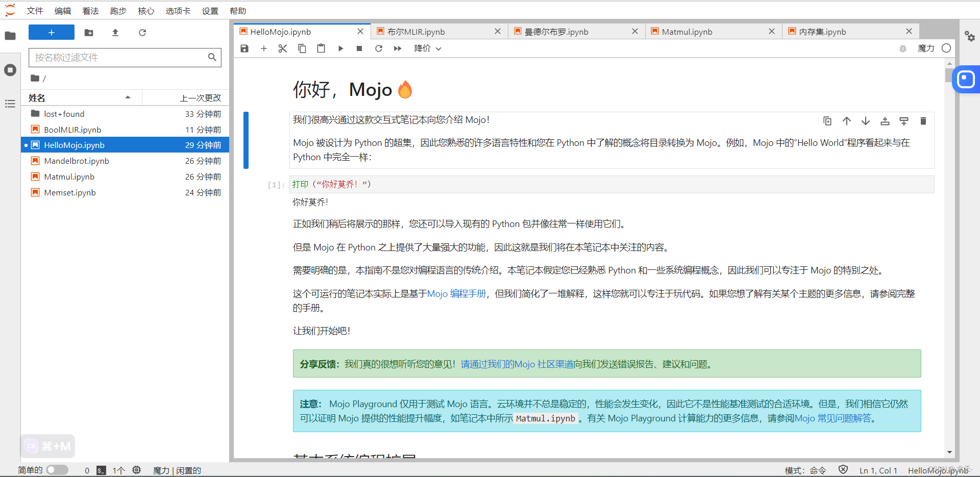Screen dimensions: 980x477
Task: Refresh the file list
Action: (x=142, y=33)
